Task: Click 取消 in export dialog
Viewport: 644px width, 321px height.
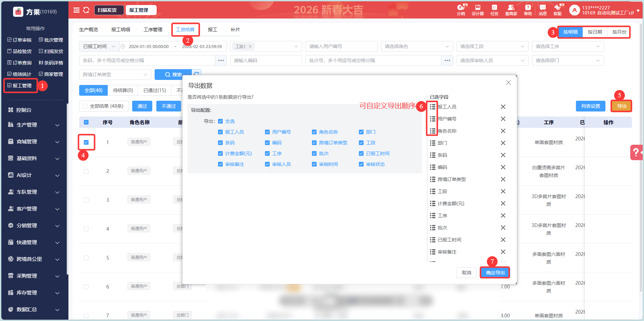Action: coord(467,273)
